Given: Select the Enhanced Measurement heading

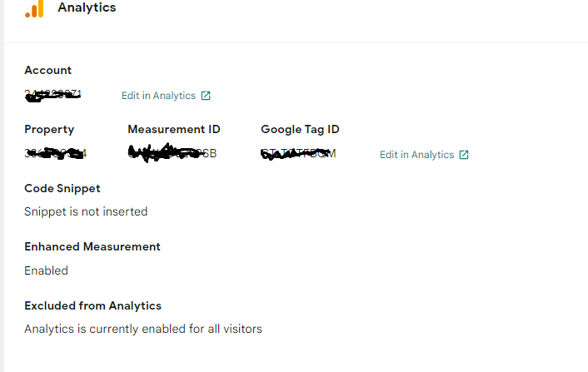Looking at the screenshot, I should [92, 246].
